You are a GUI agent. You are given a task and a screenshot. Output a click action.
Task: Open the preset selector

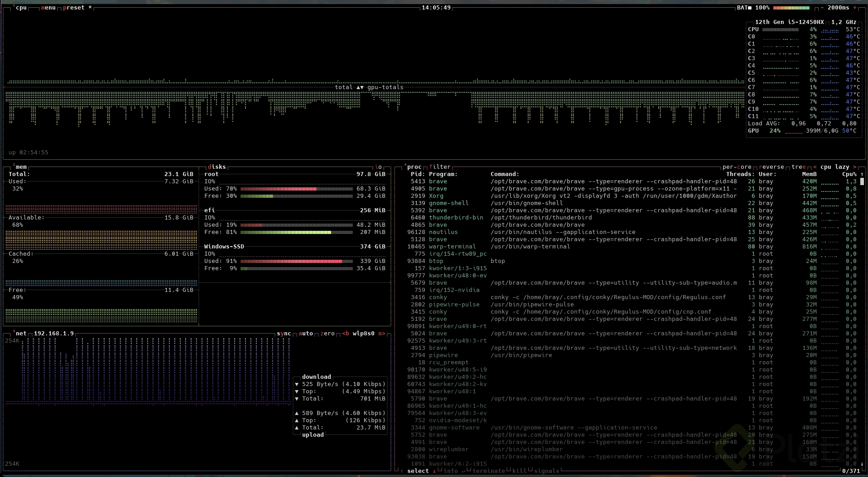tap(74, 8)
